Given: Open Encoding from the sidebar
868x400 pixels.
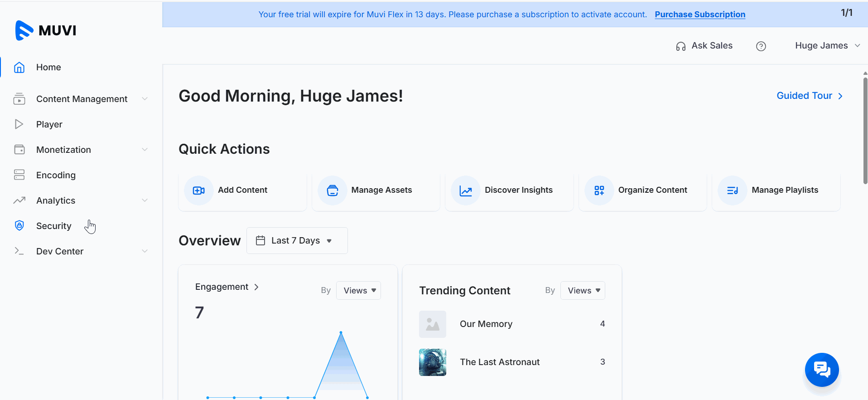Looking at the screenshot, I should click(x=56, y=175).
